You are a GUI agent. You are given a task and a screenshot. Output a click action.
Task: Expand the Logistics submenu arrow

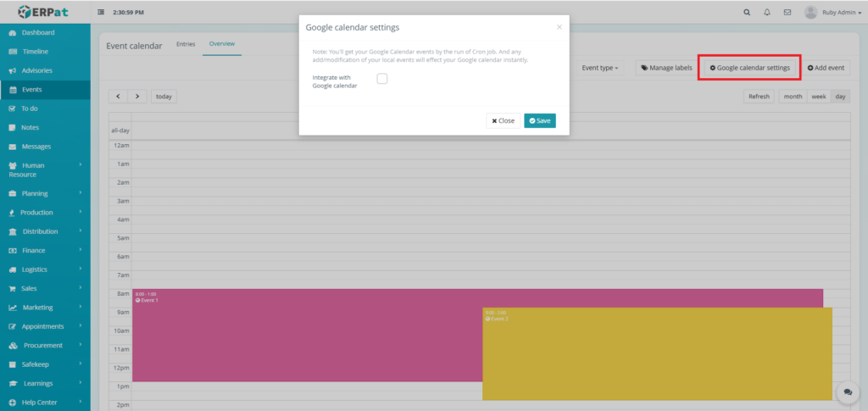pyautogui.click(x=81, y=269)
